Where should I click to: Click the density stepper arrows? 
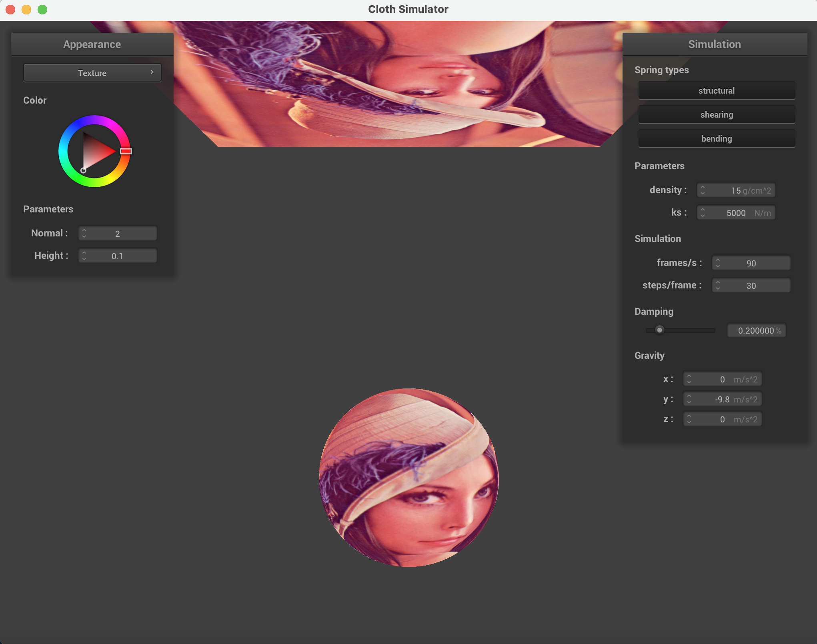tap(703, 190)
